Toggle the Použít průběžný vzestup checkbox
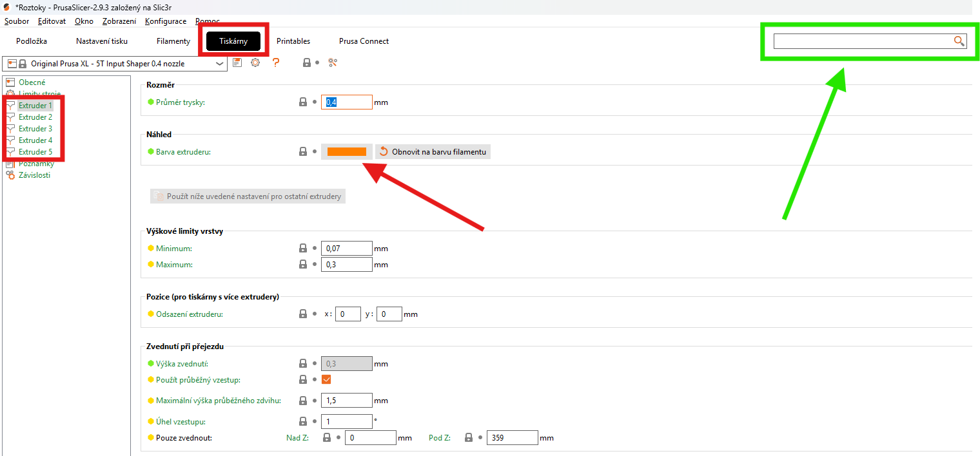This screenshot has height=456, width=980. (326, 380)
